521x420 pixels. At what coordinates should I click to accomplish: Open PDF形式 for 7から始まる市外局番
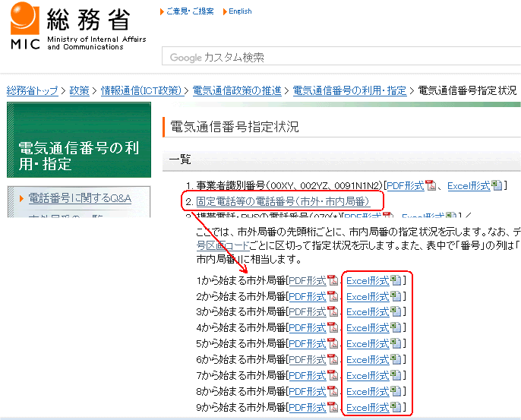pos(308,375)
